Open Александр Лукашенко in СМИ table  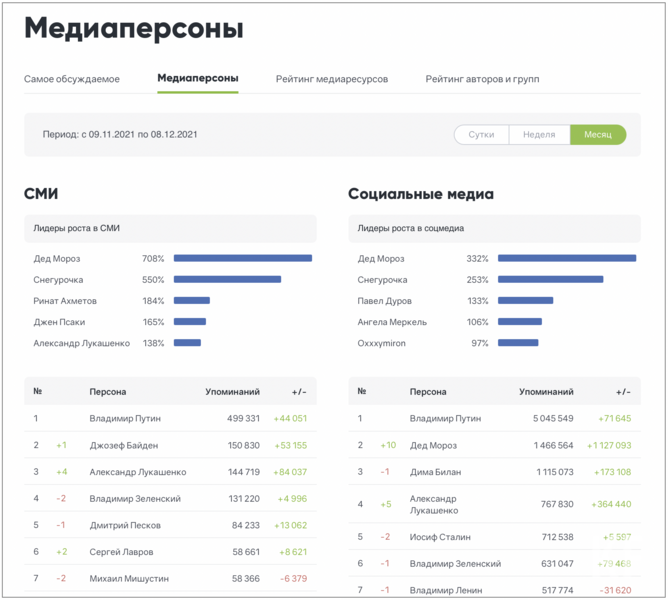(138, 472)
